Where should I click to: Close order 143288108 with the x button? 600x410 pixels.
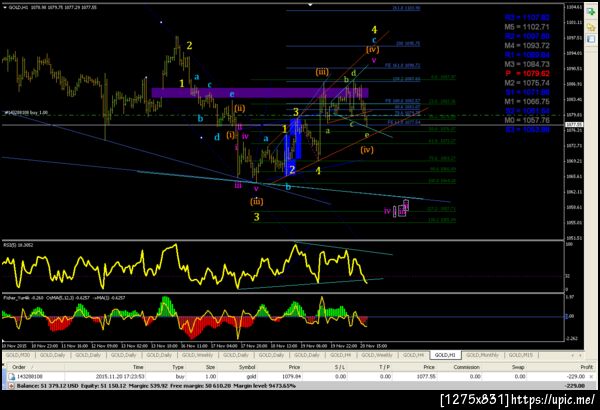(592, 377)
